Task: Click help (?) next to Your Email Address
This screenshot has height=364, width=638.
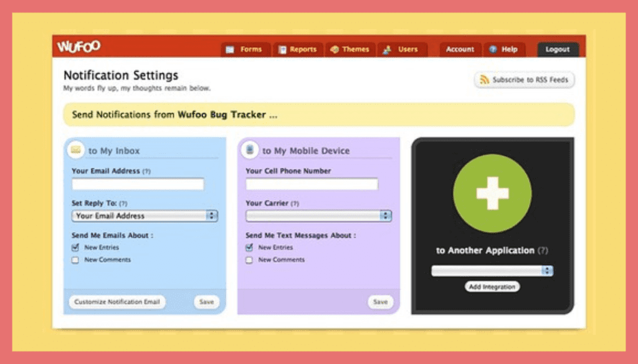Action: click(146, 172)
